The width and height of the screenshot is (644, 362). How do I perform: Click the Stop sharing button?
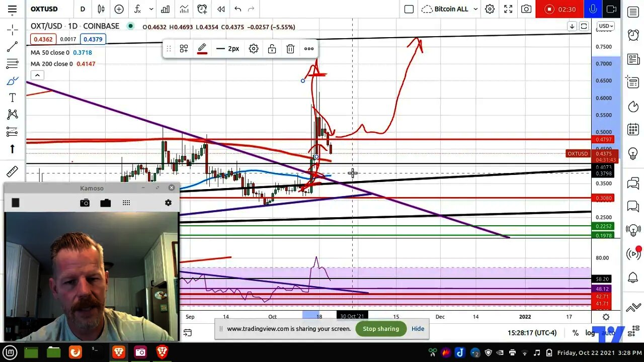click(x=381, y=329)
